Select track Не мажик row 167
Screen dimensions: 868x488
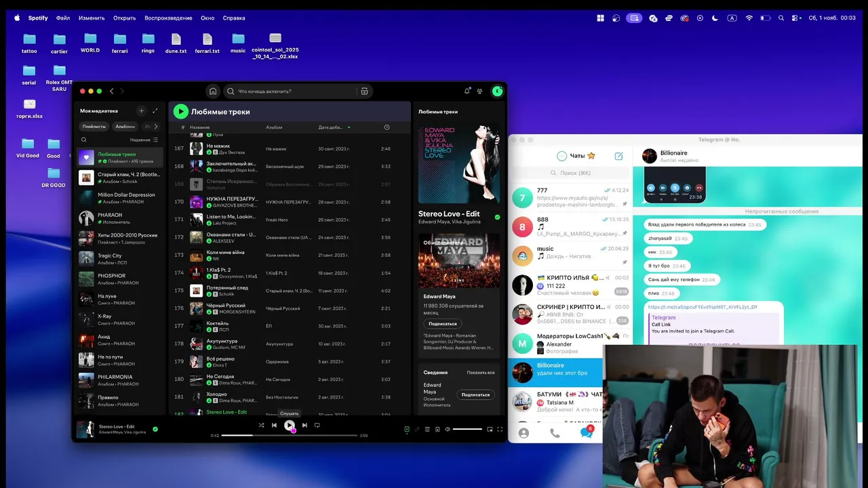[x=290, y=148]
